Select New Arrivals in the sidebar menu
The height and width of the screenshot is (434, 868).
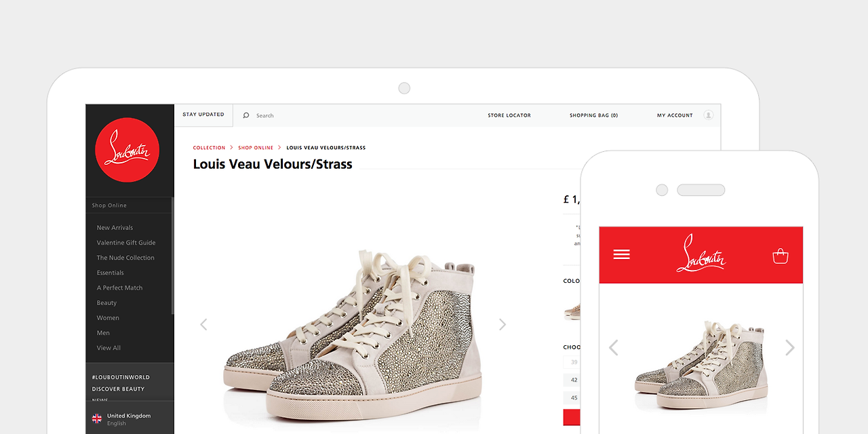(115, 227)
